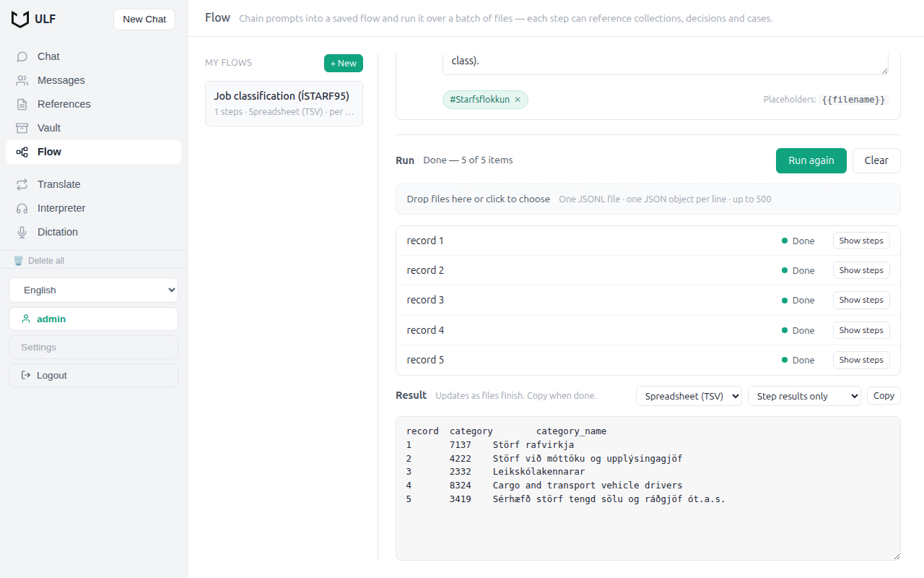This screenshot has width=924, height=578.
Task: Open the Translate tool in the sidebar
Action: click(x=93, y=184)
